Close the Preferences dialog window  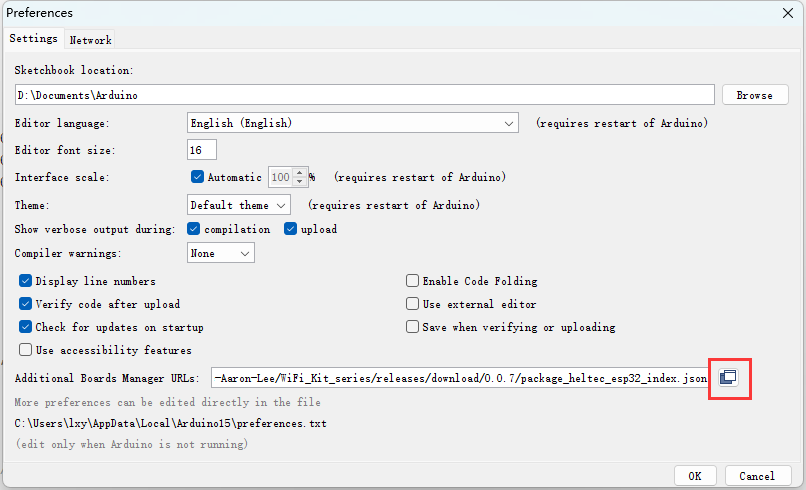[788, 12]
